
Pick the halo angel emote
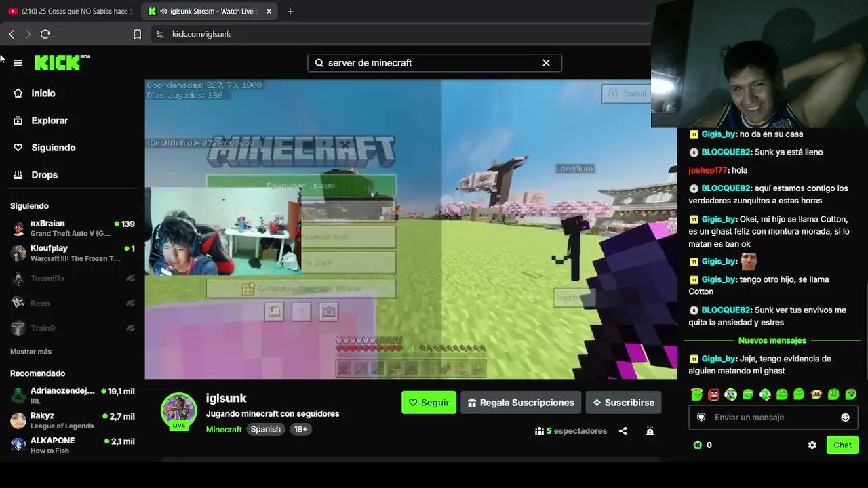(x=696, y=394)
